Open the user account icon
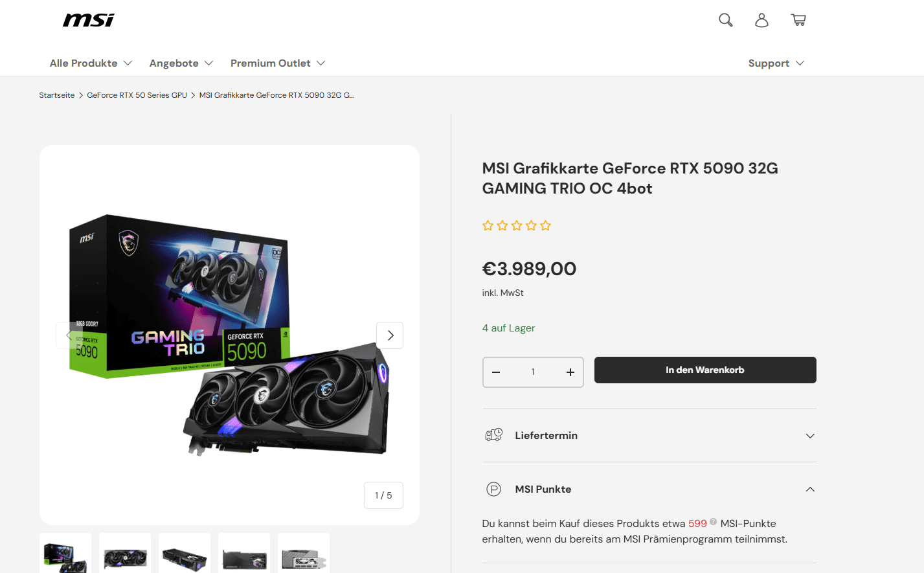Image resolution: width=924 pixels, height=573 pixels. pyautogui.click(x=761, y=20)
